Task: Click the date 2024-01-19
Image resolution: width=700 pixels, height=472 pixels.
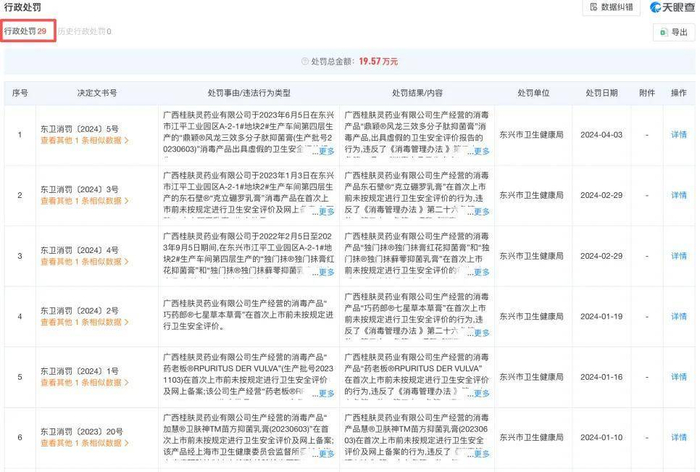Action: (x=601, y=317)
